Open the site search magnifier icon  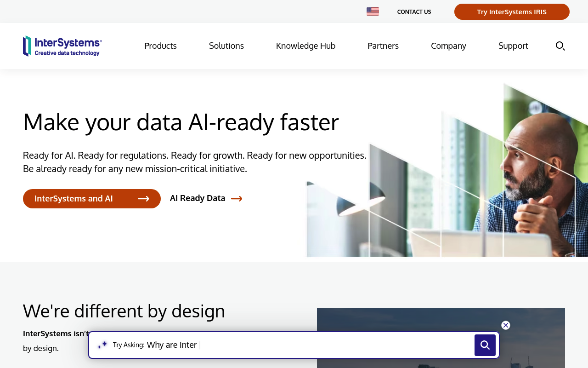(560, 46)
